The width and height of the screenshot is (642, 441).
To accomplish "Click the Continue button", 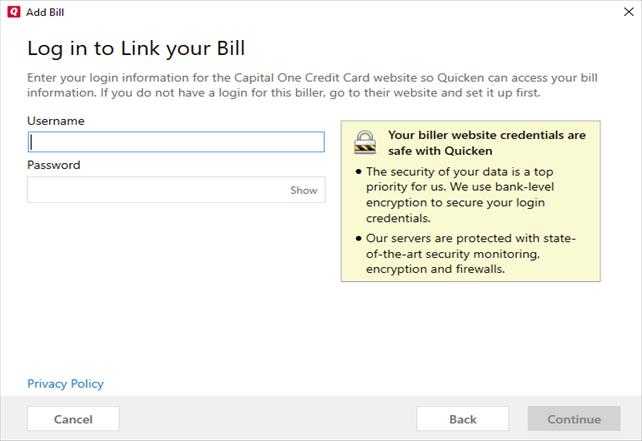I will coord(574,419).
